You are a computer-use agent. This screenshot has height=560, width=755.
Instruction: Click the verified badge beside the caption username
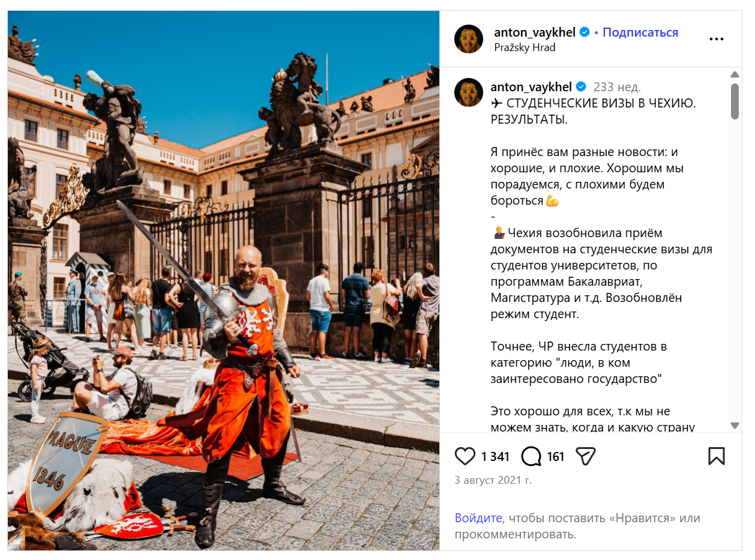pos(580,86)
